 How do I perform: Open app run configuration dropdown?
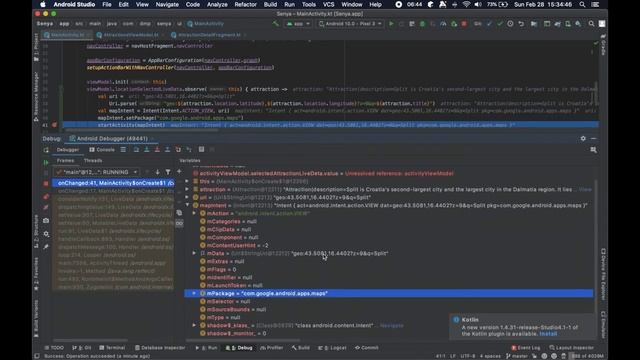tap(298, 24)
